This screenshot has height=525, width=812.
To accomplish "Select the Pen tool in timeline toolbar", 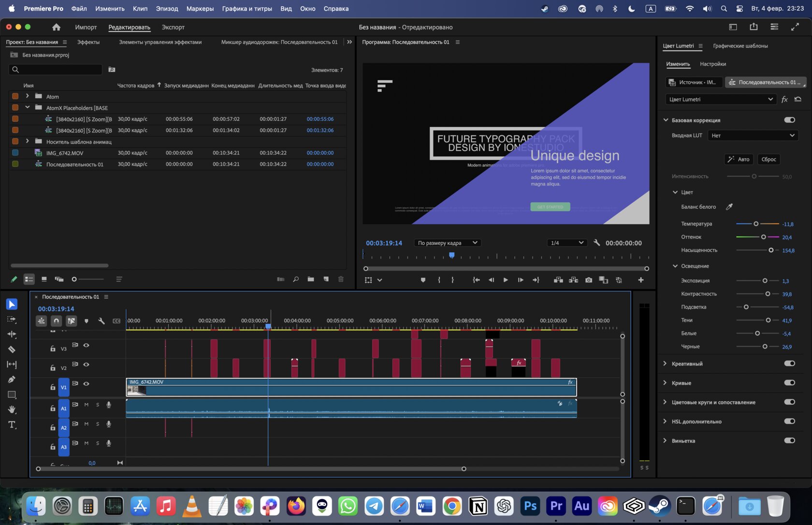I will 12,379.
